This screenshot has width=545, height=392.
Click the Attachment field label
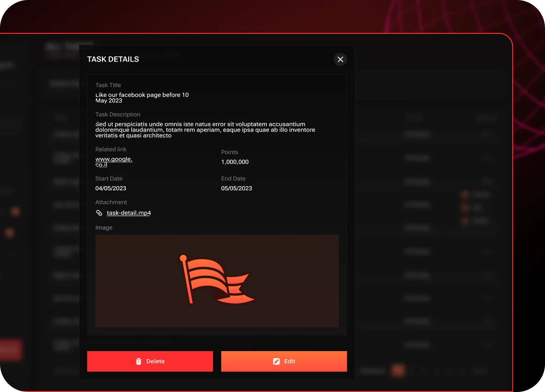(111, 202)
